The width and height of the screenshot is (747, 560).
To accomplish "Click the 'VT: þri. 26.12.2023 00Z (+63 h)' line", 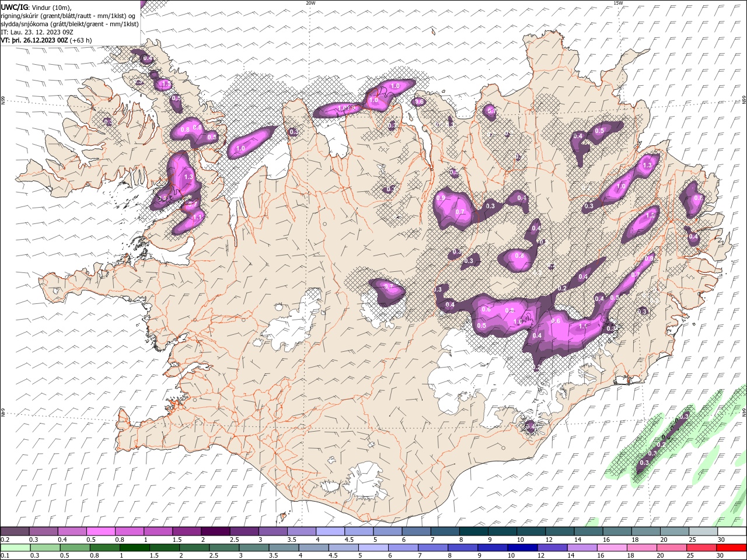I will point(45,40).
